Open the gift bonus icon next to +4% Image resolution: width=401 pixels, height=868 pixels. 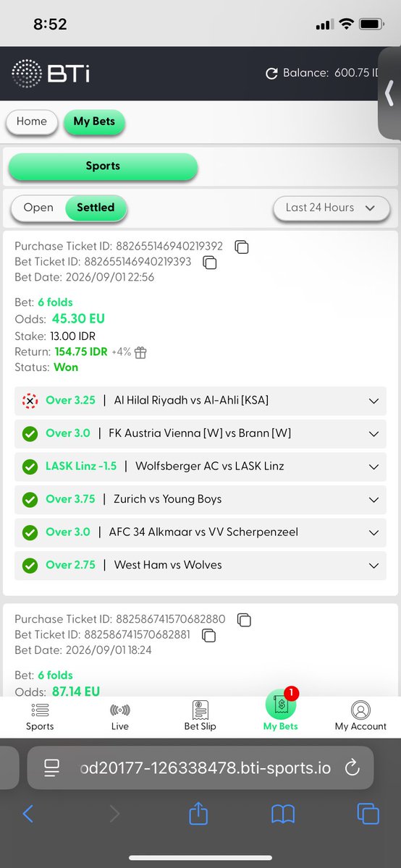pos(140,352)
